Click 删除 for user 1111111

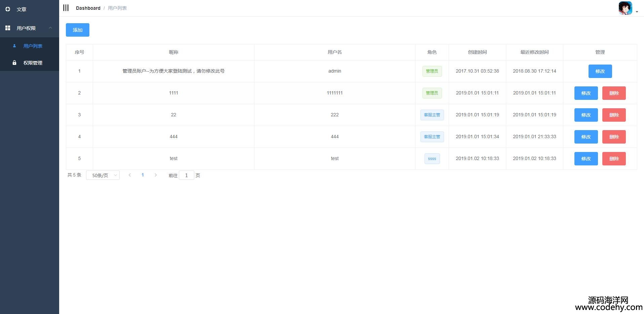[614, 93]
